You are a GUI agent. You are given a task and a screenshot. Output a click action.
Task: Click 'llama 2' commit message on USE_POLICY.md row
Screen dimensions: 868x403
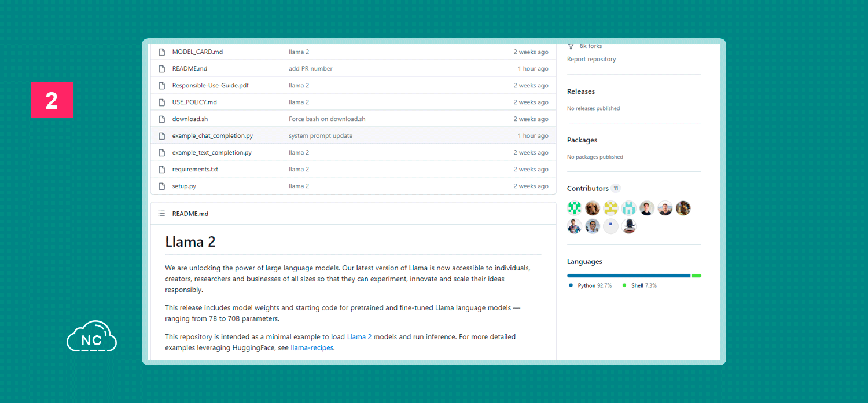pos(299,102)
